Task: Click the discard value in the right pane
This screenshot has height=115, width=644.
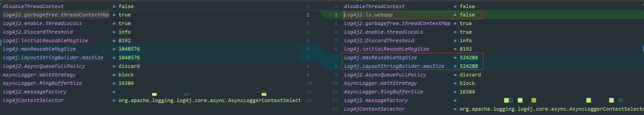Action: tap(470, 75)
